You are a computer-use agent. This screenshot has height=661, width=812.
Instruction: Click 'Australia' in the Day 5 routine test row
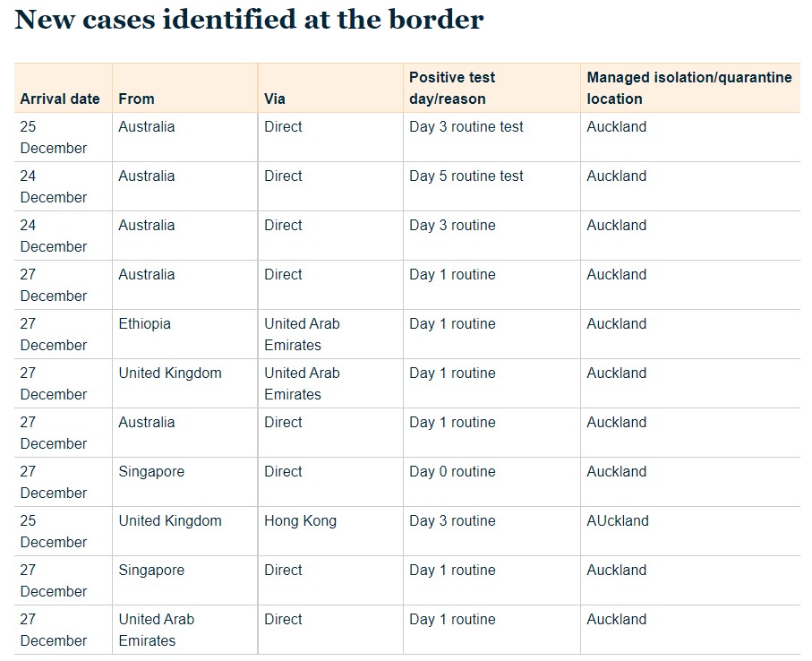tap(147, 176)
